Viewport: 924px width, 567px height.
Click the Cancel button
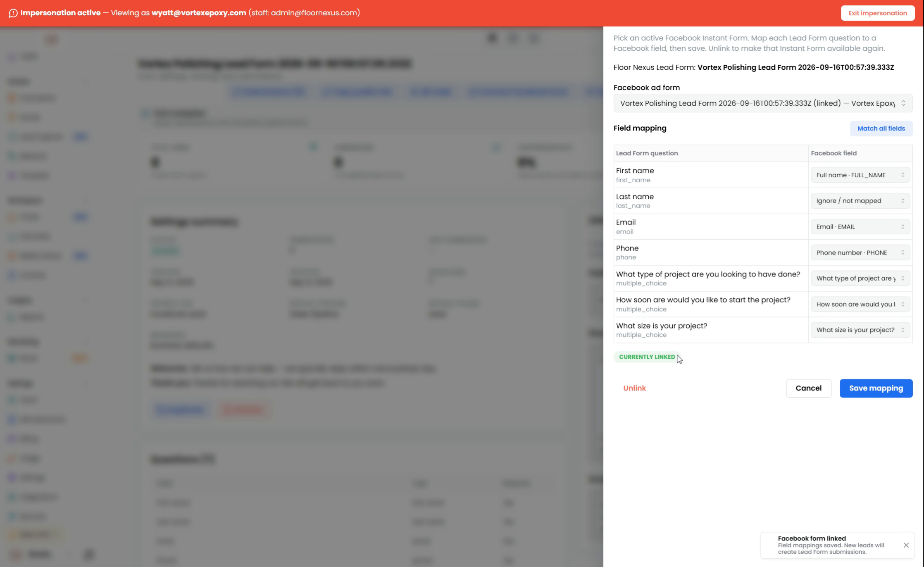808,388
